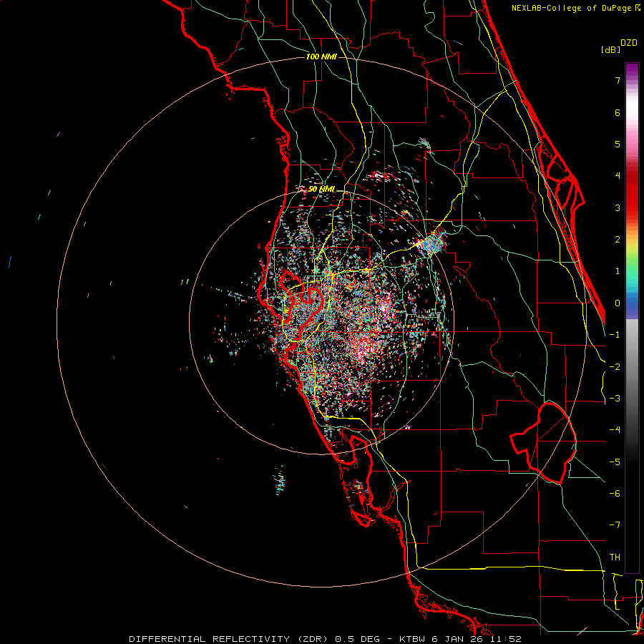Click the 3 value on color scale
644x644 pixels.
pyautogui.click(x=618, y=208)
